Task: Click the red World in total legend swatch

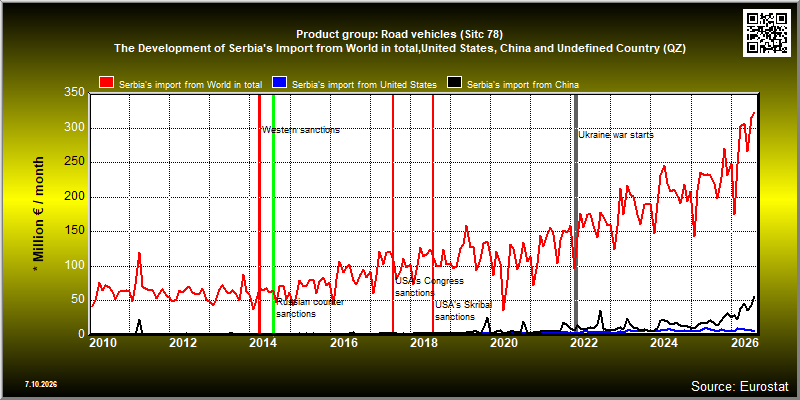Action: pos(107,83)
